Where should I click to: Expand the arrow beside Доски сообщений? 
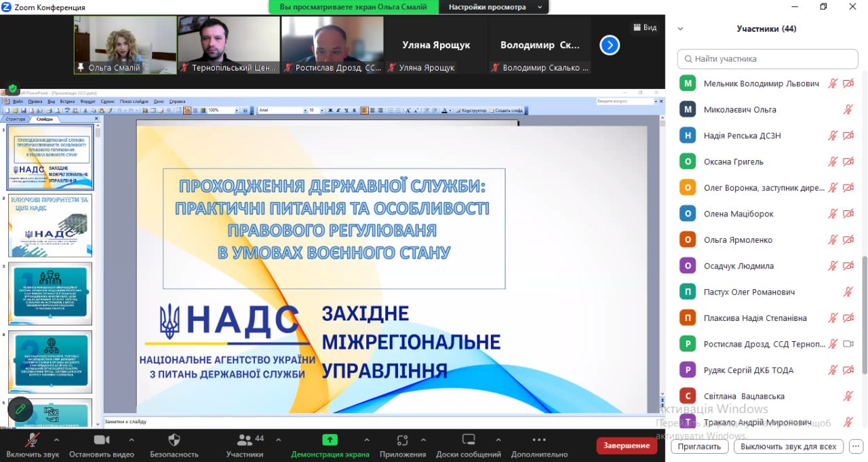point(498,439)
